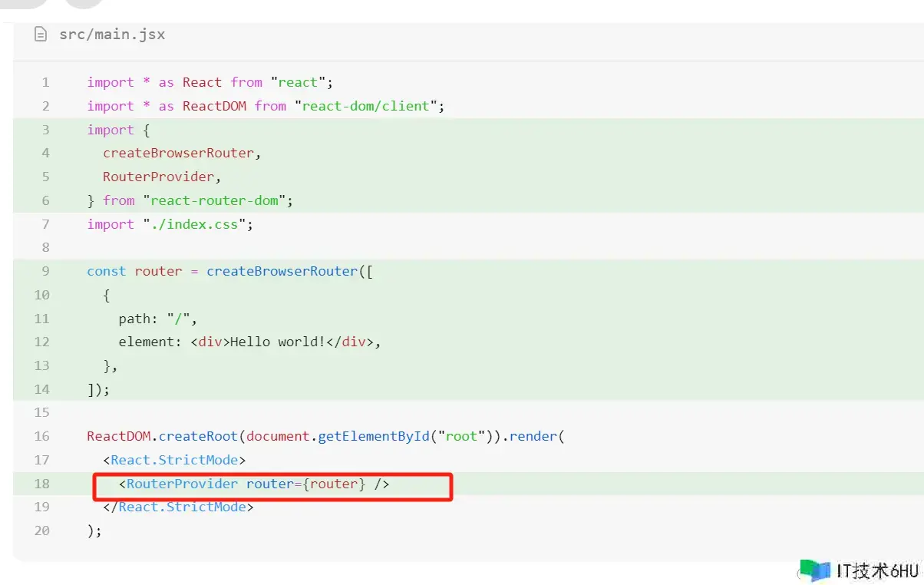Click the IT技术6HU watermark text

pos(877,571)
